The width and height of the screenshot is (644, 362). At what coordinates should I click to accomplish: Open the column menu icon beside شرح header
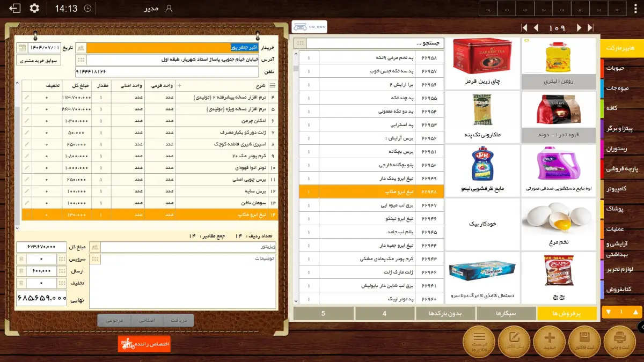coord(272,85)
